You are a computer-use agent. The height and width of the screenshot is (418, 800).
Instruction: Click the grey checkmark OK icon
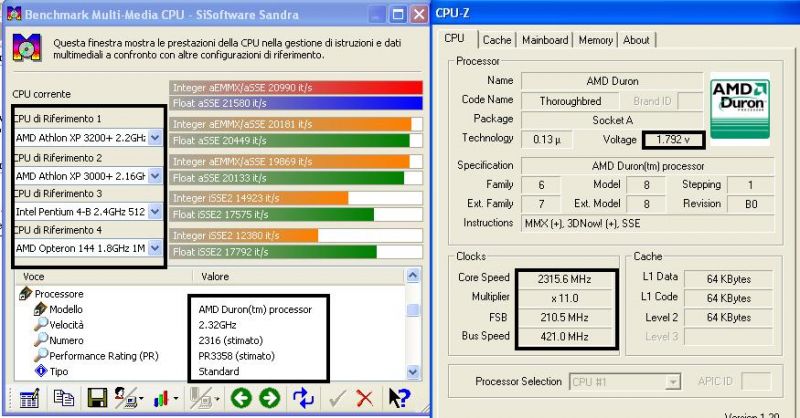336,399
